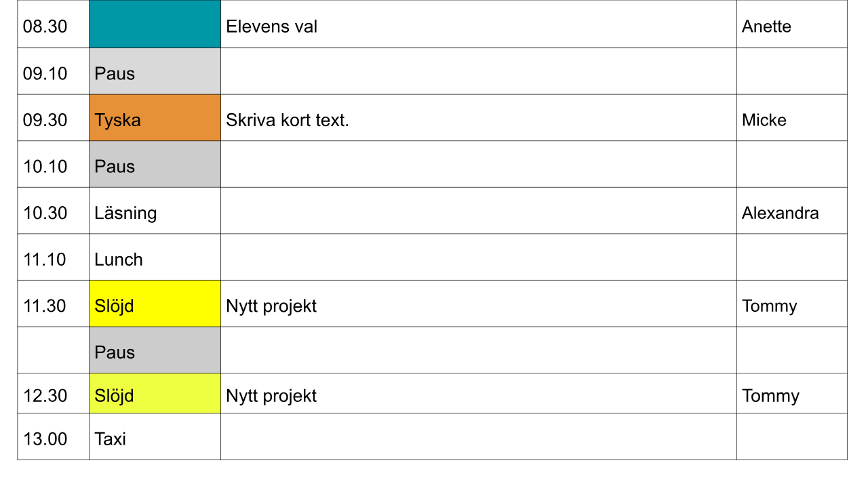Select the Paus cell in the 10.10 row
This screenshot has height=488, width=868.
[x=155, y=165]
